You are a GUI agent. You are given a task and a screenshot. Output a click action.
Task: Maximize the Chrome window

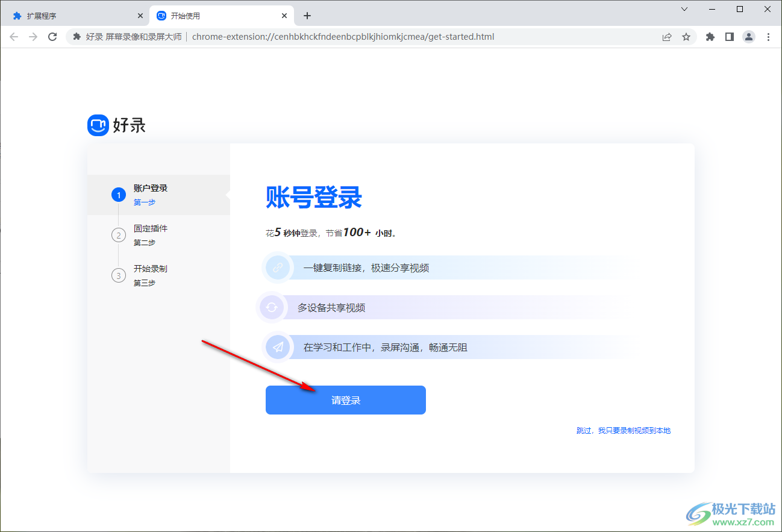coord(740,9)
